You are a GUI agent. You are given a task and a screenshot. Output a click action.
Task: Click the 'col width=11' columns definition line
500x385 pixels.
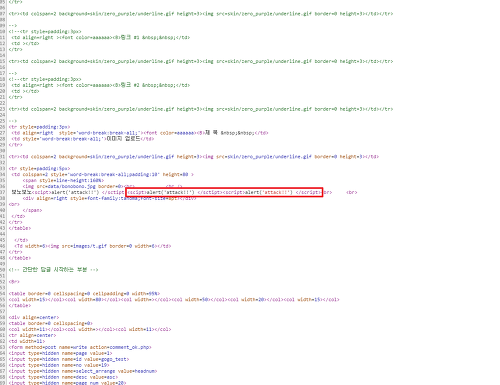tap(90, 329)
